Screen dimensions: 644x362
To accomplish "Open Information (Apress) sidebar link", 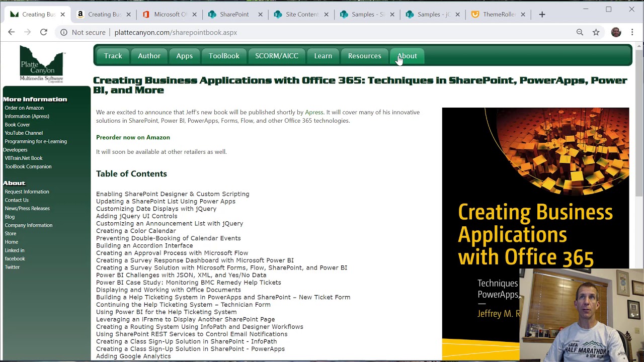I will [x=27, y=116].
